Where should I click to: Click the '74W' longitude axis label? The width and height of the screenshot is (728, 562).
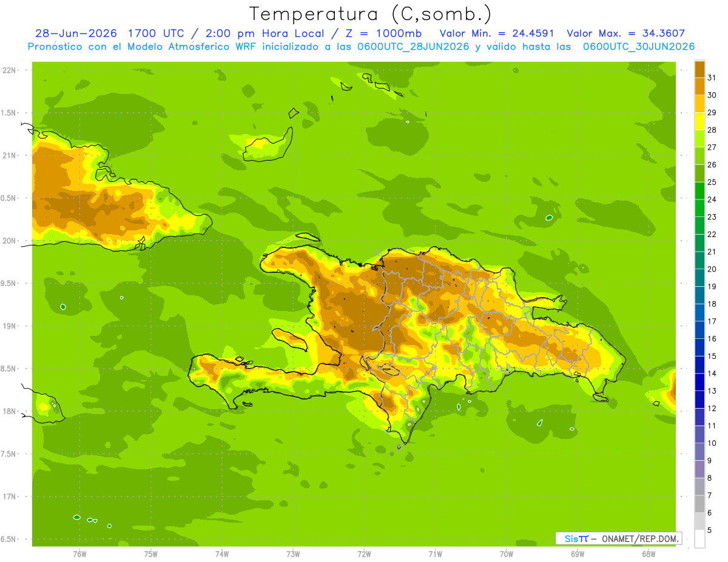coord(221,554)
